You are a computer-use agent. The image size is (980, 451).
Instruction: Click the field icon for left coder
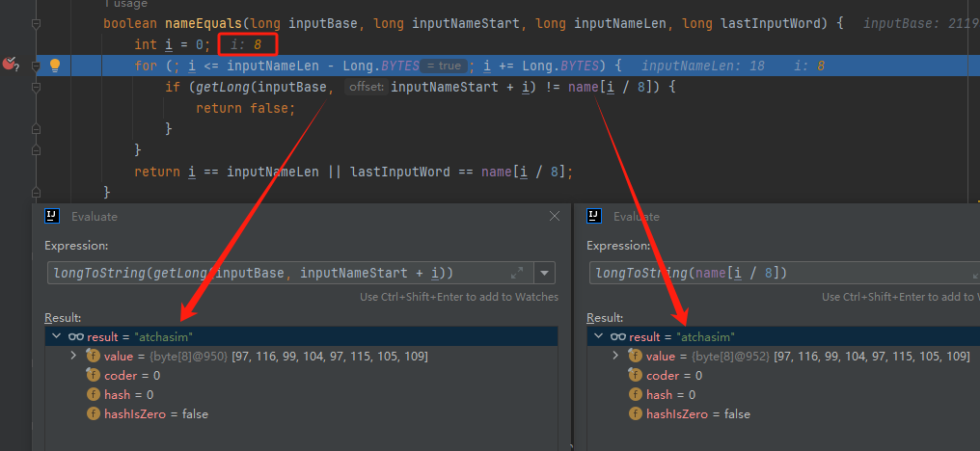tap(94, 376)
